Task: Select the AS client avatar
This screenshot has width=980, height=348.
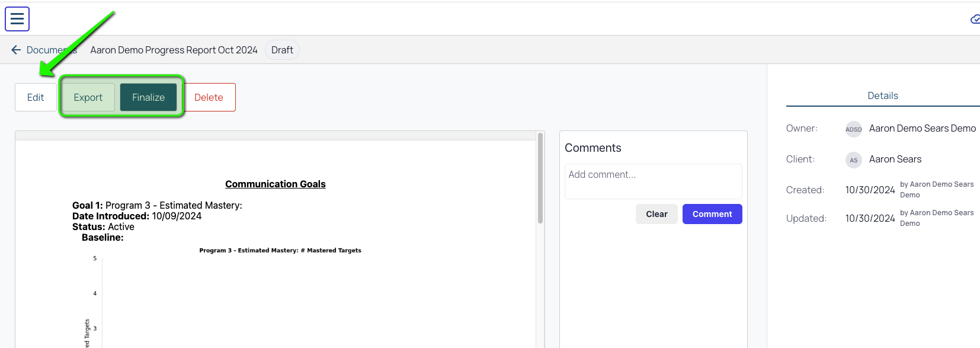Action: [853, 159]
